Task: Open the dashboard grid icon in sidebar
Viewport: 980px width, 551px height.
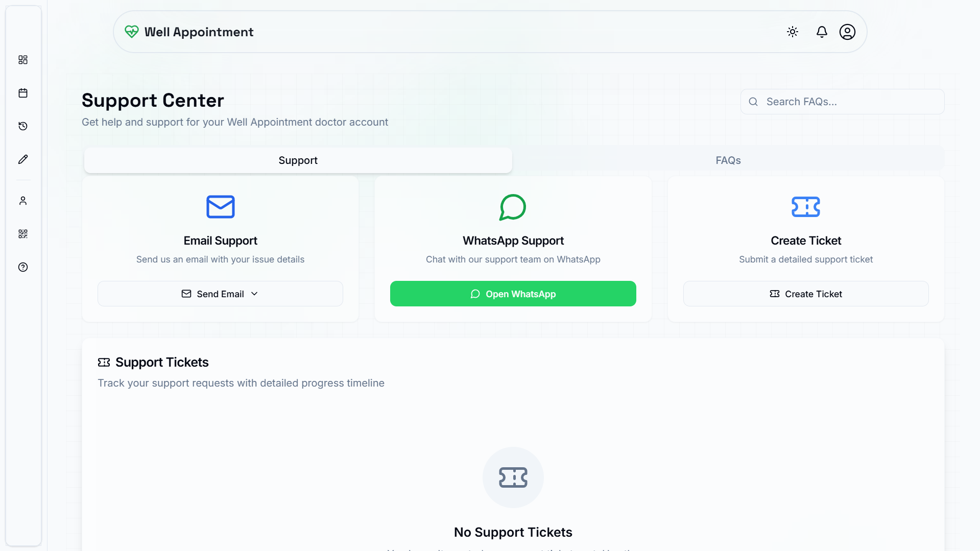Action: coord(23,60)
